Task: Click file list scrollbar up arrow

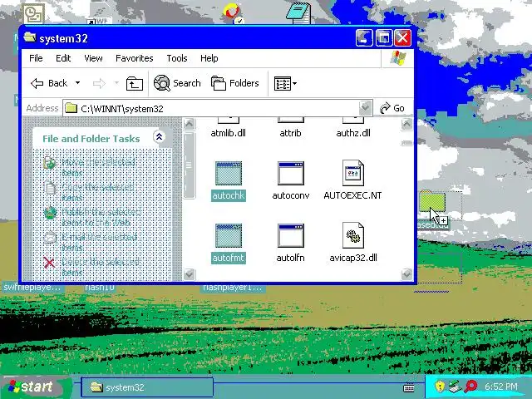Action: (x=406, y=124)
